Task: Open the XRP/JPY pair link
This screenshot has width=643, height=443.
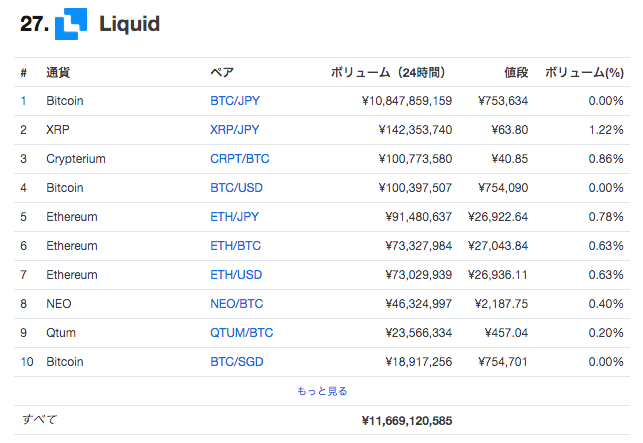Action: point(235,130)
